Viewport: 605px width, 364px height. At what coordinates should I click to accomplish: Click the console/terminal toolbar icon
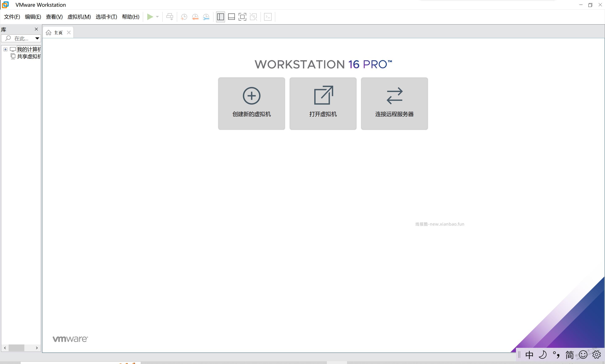[x=268, y=17]
